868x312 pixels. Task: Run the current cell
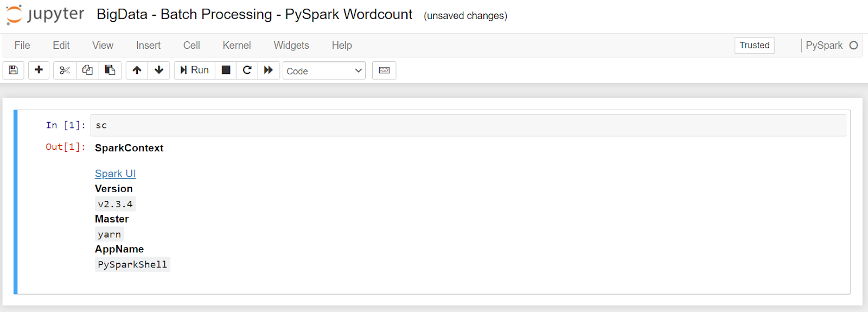click(195, 71)
